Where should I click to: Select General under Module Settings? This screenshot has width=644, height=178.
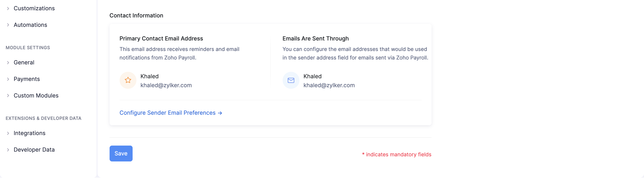[x=24, y=62]
